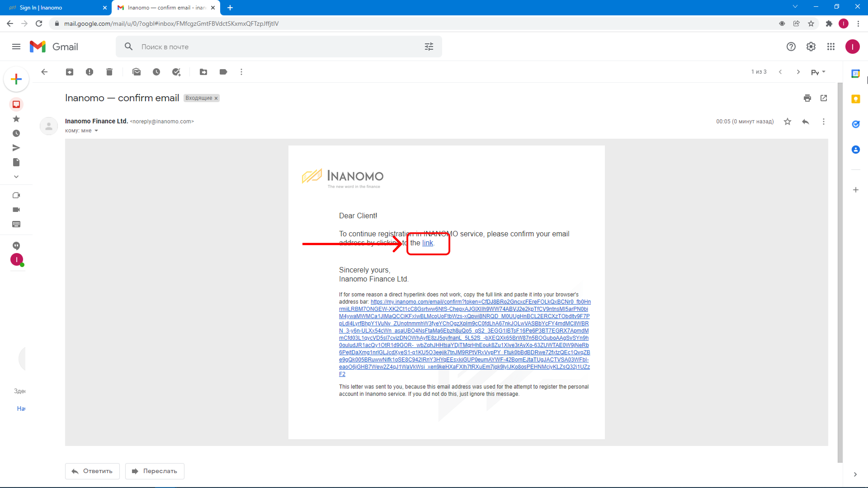Image resolution: width=868 pixels, height=488 pixels.
Task: Click Переслать forward button
Action: [155, 471]
